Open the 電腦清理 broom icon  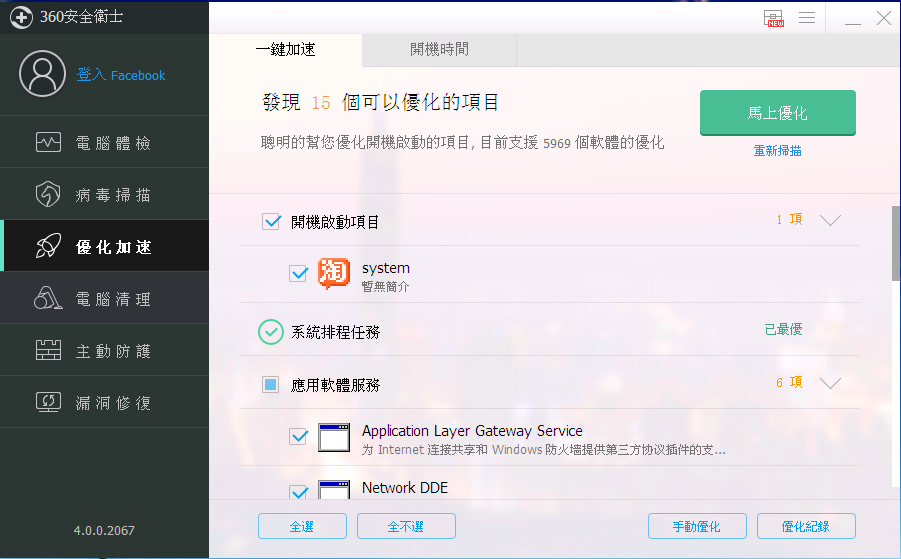click(x=48, y=298)
